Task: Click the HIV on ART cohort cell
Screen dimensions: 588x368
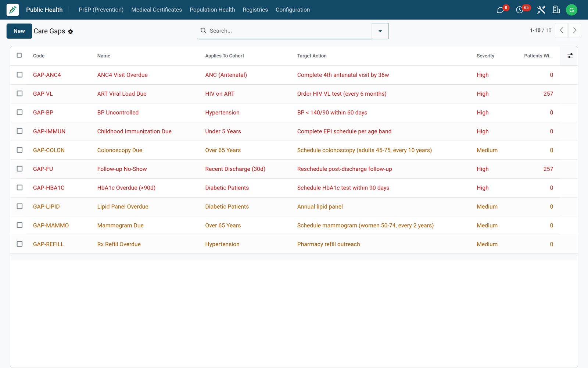Action: [220, 94]
